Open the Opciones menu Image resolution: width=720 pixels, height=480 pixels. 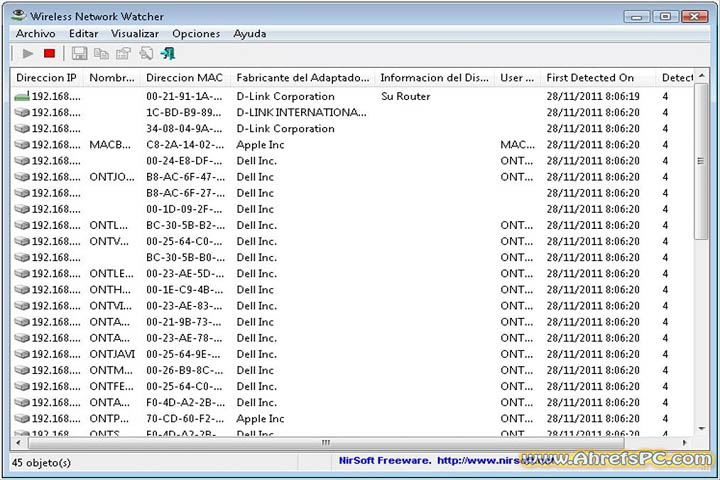(196, 34)
